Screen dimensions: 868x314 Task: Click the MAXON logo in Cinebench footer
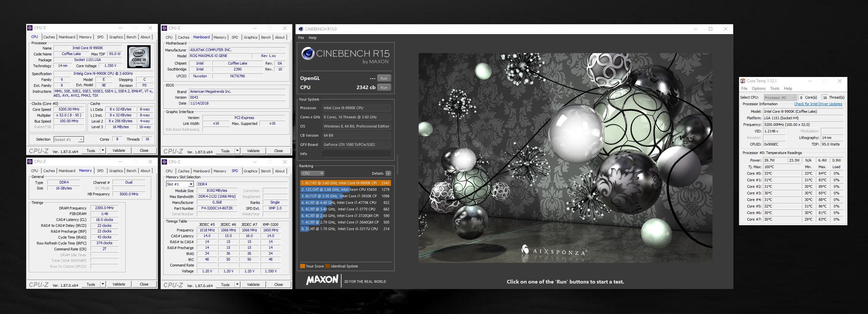322,280
